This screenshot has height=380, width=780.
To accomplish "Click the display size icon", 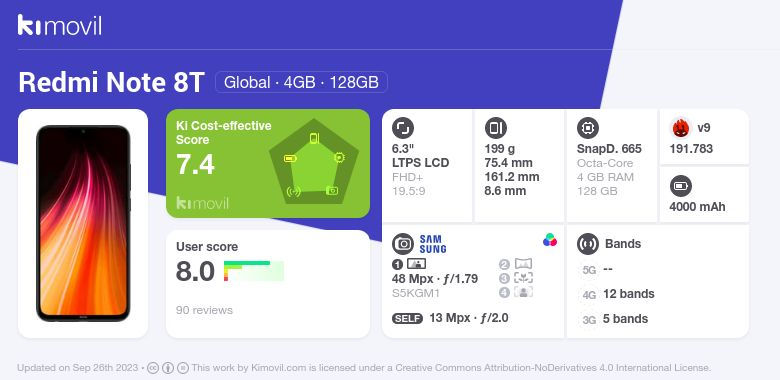I will click(x=403, y=128).
